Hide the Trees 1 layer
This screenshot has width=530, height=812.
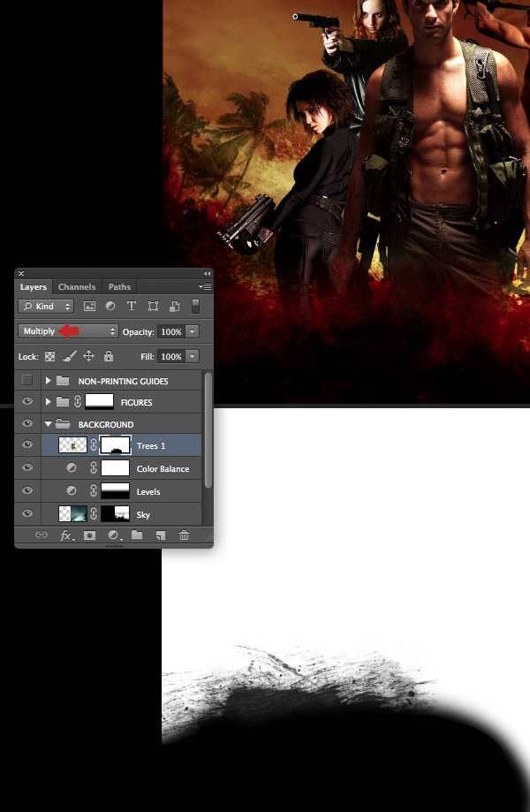coord(27,444)
